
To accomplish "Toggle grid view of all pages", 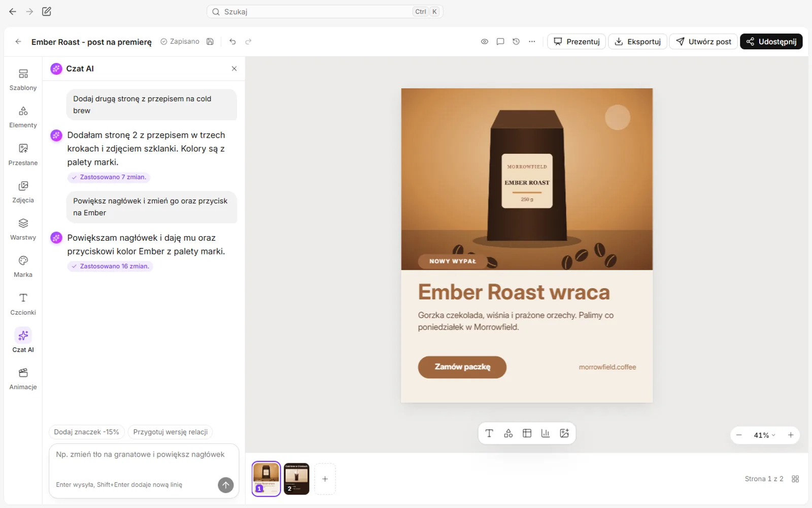I will coord(795,479).
